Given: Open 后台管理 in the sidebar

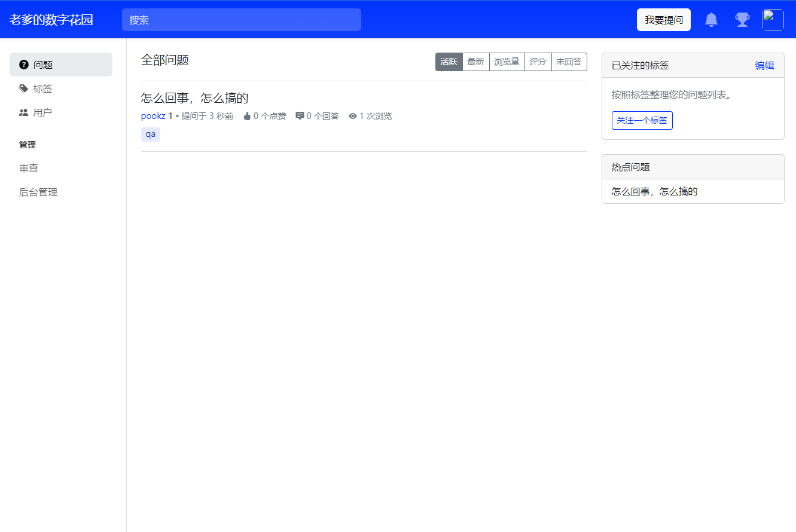Looking at the screenshot, I should point(38,192).
